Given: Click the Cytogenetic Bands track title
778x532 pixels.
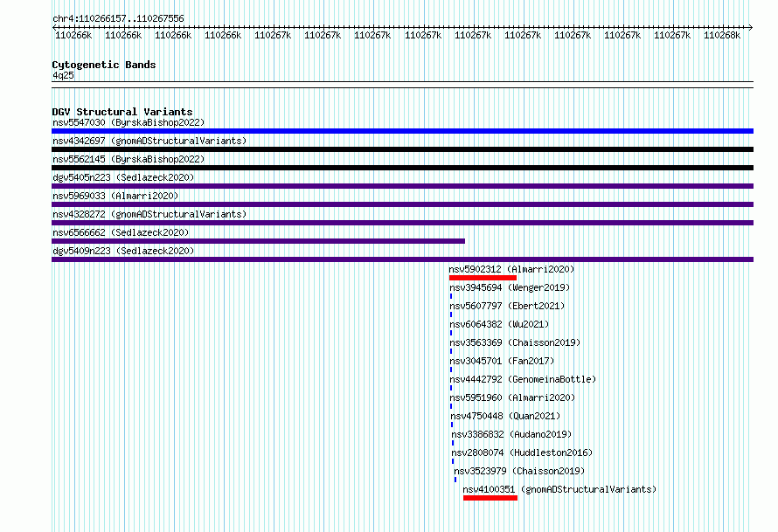Looking at the screenshot, I should point(104,65).
